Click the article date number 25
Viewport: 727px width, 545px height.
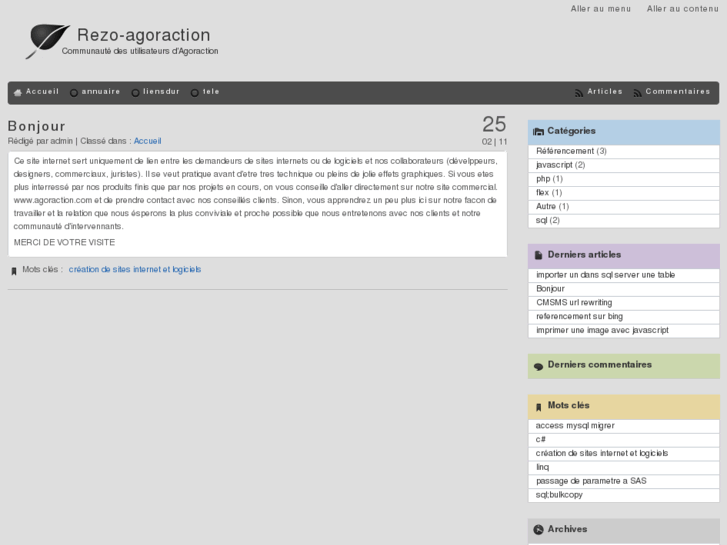pos(494,124)
